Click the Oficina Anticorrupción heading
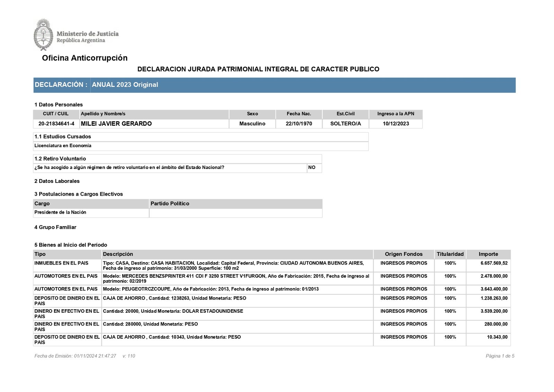This screenshot has width=554, height=392. tap(84, 58)
